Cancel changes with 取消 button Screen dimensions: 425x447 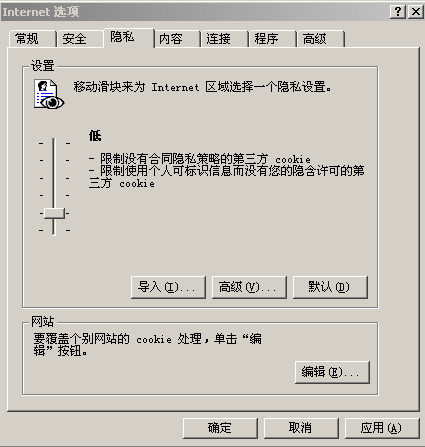(301, 428)
